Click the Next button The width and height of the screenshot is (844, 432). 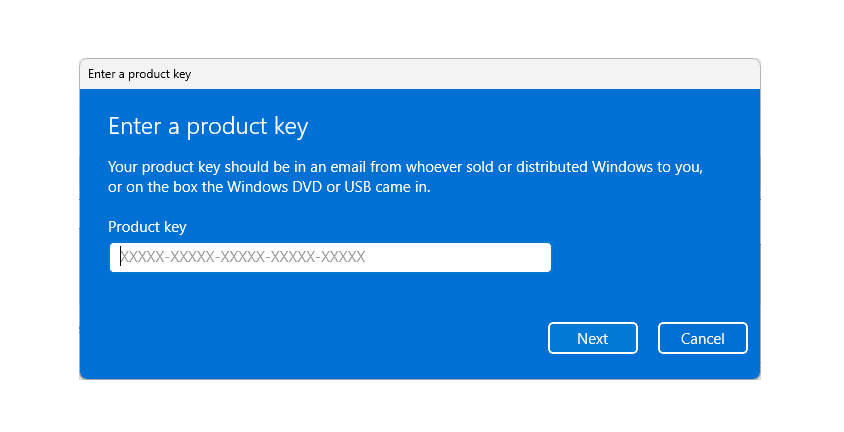coord(593,338)
